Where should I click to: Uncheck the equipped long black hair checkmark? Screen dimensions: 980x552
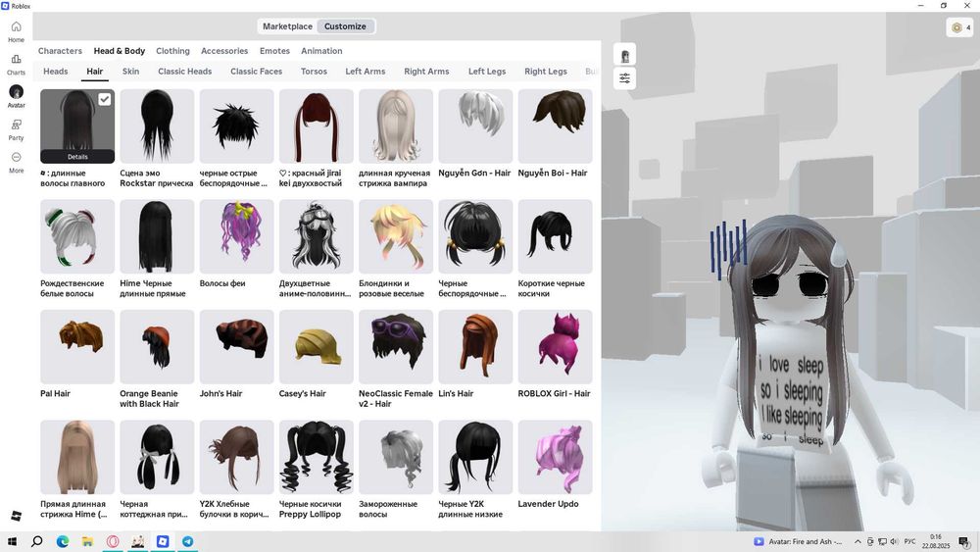click(x=105, y=99)
